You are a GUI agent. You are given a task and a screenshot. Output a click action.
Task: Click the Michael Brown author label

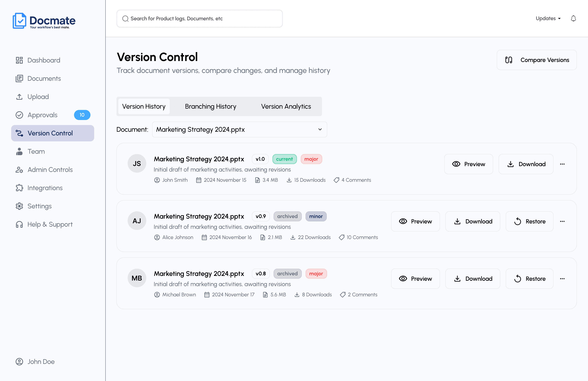click(x=175, y=295)
